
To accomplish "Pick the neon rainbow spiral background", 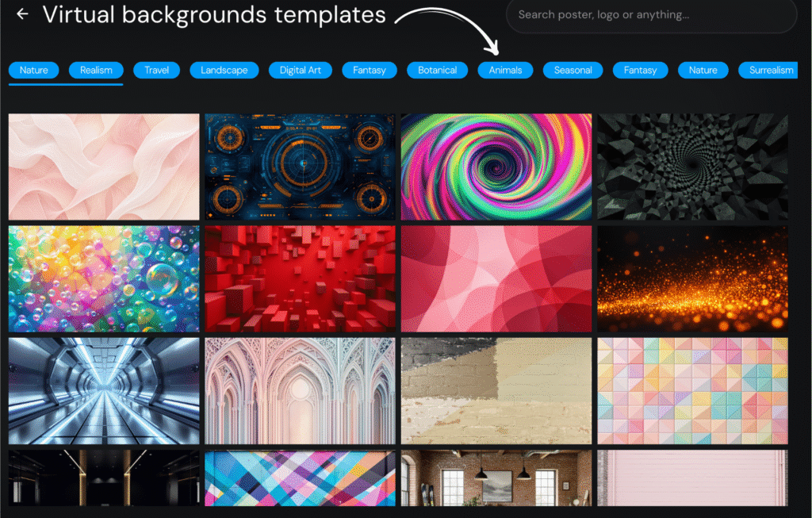I will click(x=496, y=167).
